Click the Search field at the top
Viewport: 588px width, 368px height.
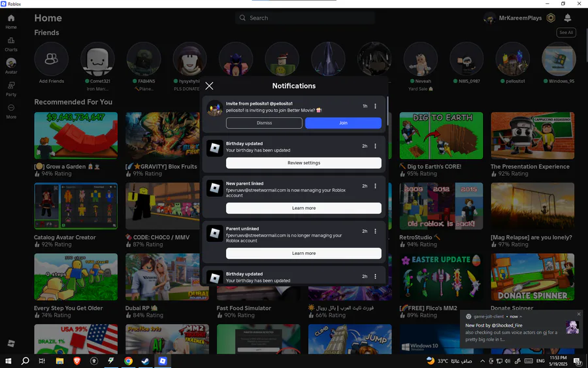click(x=305, y=18)
